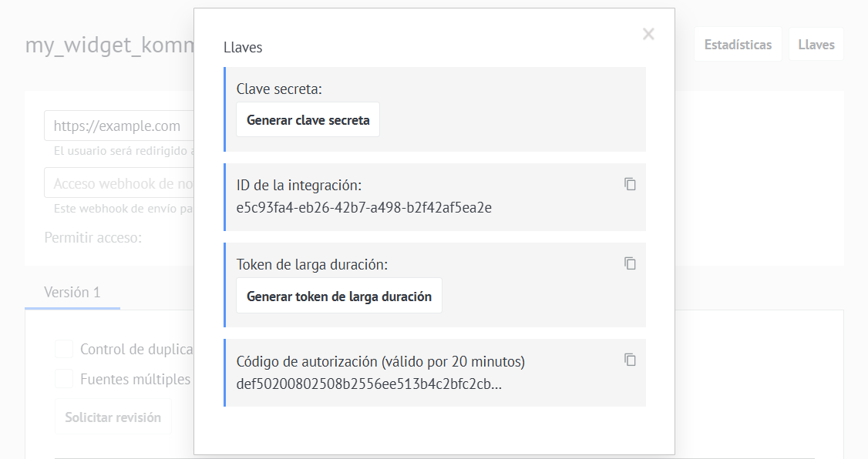Focus the Acceso webhook input field
The image size is (868, 459).
coord(119,183)
